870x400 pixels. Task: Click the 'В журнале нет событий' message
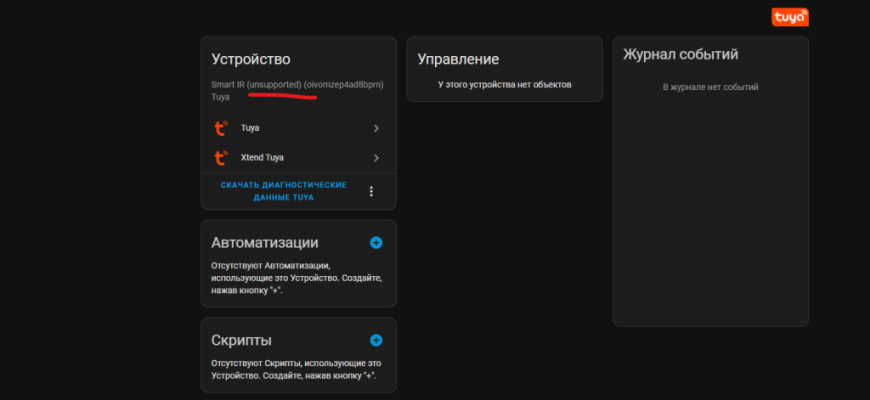pos(710,87)
